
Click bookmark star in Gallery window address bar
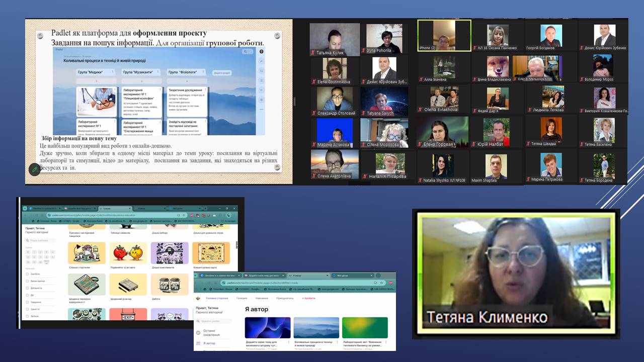coord(184,215)
